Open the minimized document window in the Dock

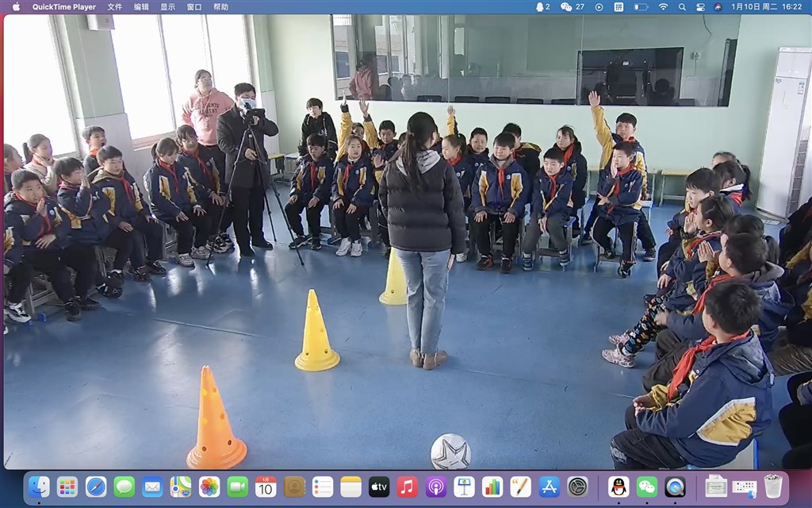click(716, 487)
